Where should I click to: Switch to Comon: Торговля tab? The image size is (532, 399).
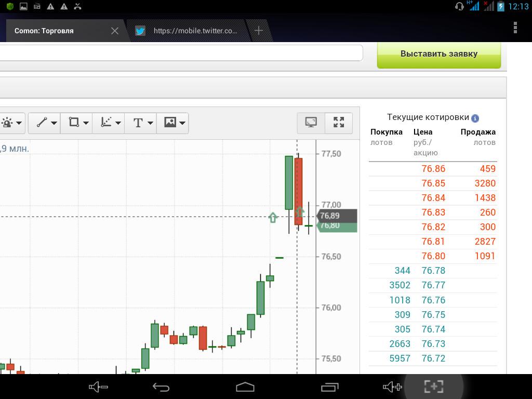pos(44,31)
